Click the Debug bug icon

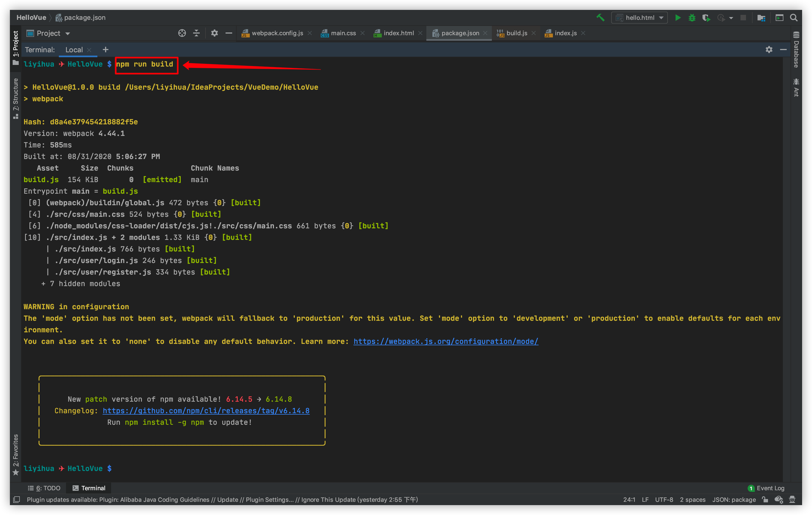tap(692, 18)
